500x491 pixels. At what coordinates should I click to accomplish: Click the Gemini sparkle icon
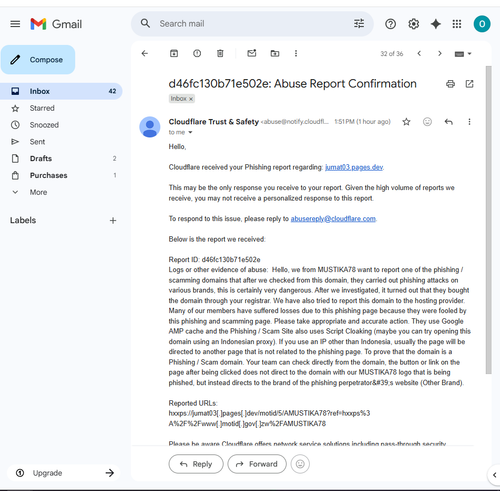coord(436,24)
